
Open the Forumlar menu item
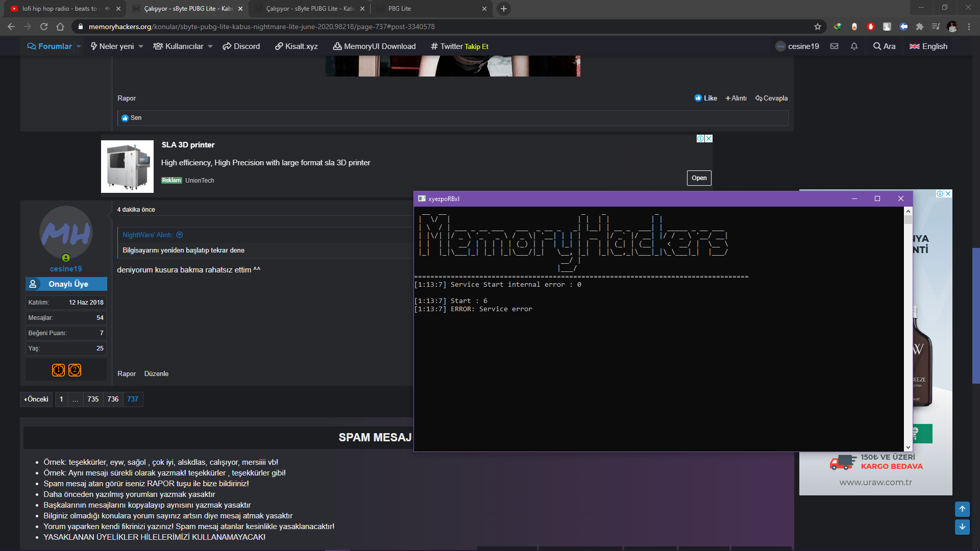coord(50,46)
